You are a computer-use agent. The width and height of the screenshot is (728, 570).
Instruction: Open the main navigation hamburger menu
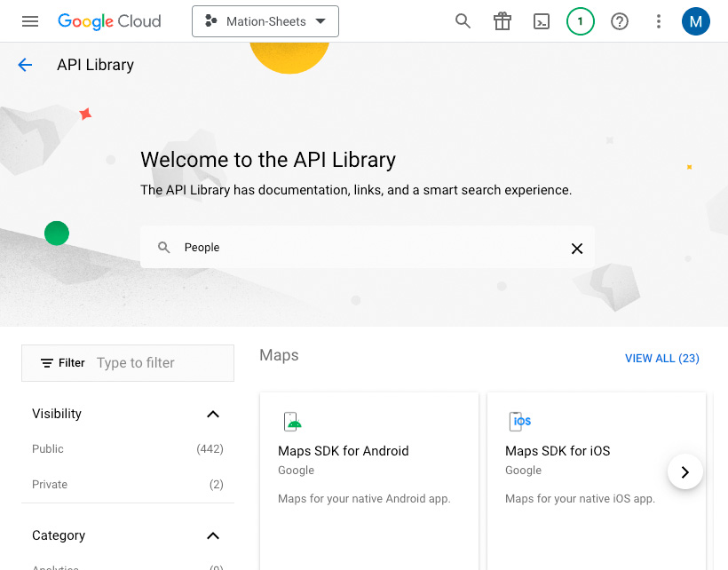(x=30, y=21)
